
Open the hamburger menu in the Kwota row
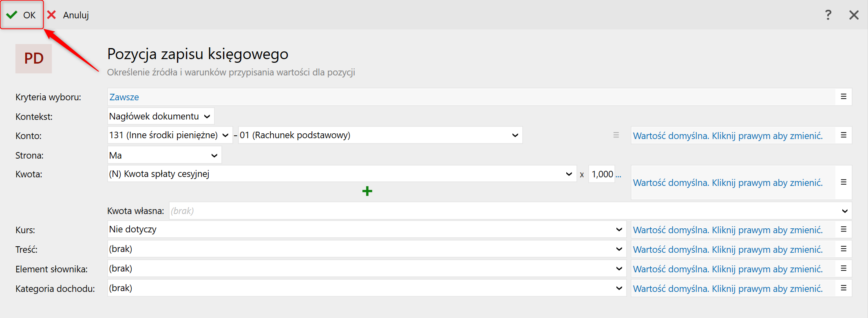843,182
